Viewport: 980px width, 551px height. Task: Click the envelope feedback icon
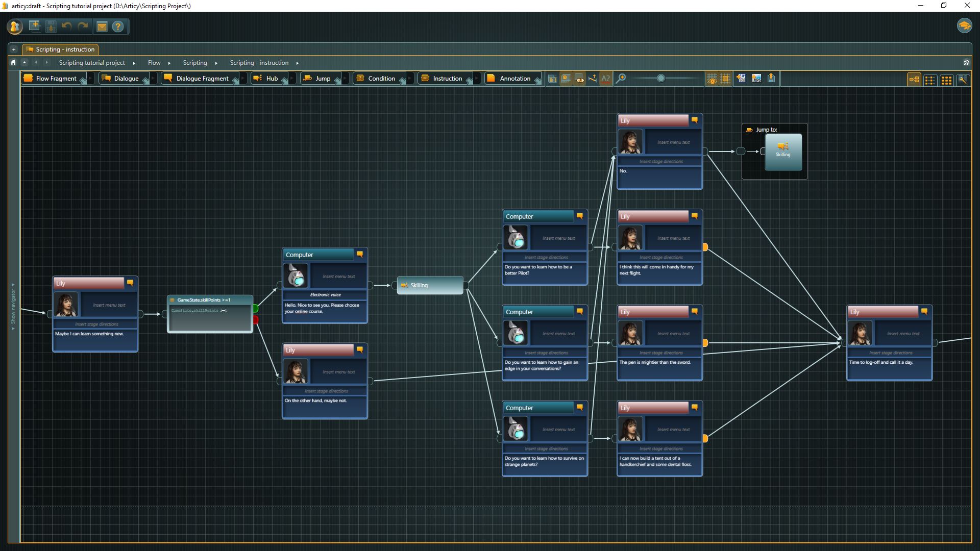[x=102, y=27]
